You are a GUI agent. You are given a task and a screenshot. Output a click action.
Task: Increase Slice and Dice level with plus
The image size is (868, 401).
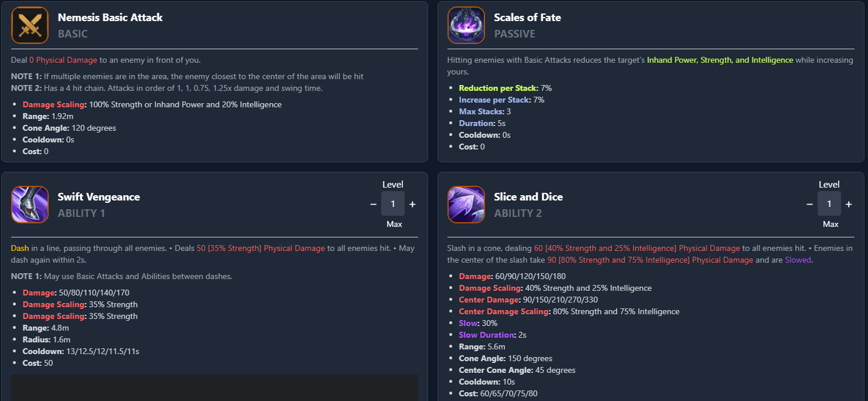849,204
